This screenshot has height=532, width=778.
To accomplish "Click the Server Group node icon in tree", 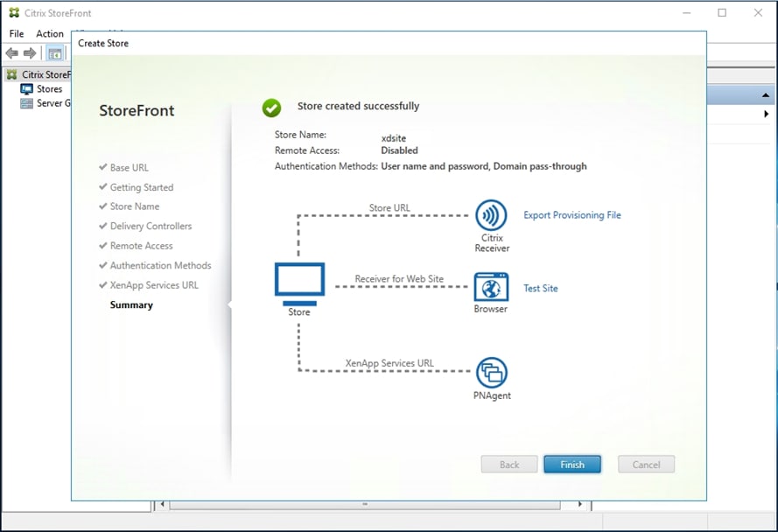I will pos(27,103).
